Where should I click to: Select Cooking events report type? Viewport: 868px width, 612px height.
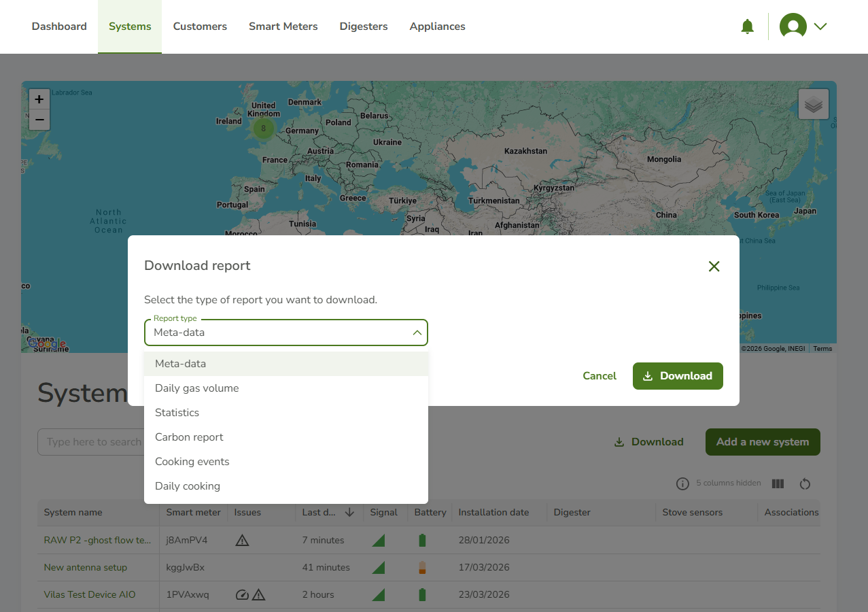click(192, 462)
